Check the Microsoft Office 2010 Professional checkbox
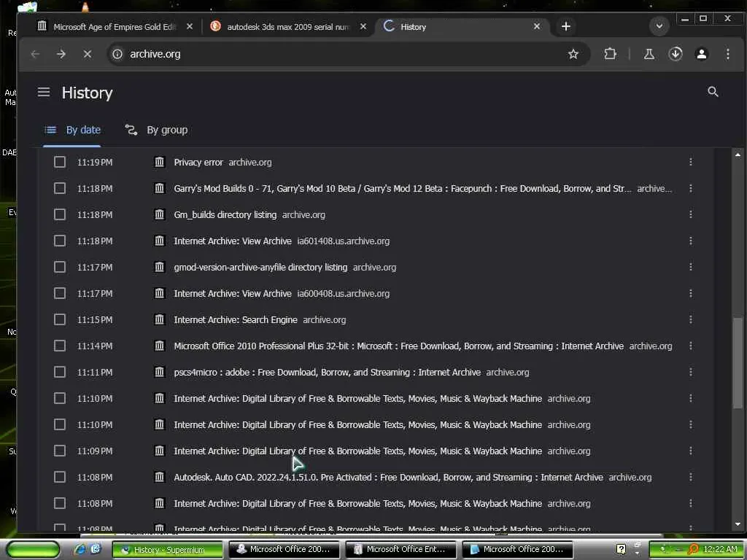 [x=60, y=346]
